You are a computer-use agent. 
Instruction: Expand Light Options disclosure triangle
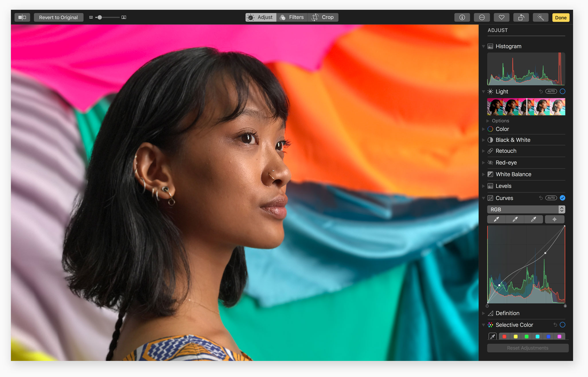click(488, 121)
